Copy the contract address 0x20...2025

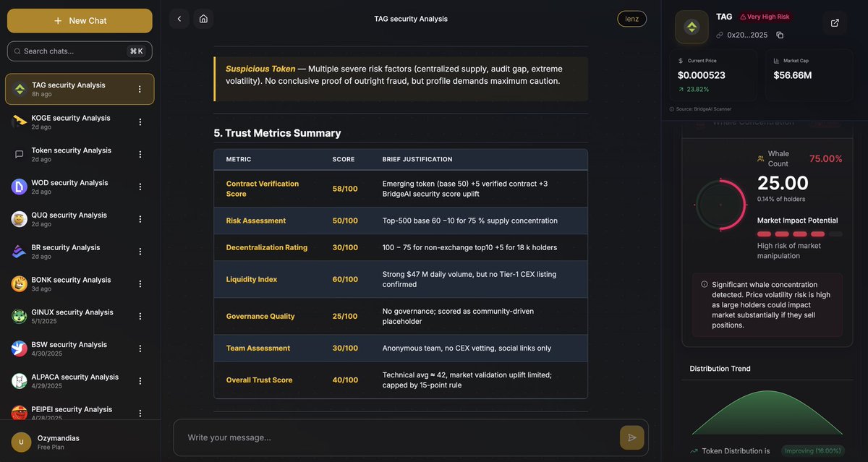coord(780,35)
